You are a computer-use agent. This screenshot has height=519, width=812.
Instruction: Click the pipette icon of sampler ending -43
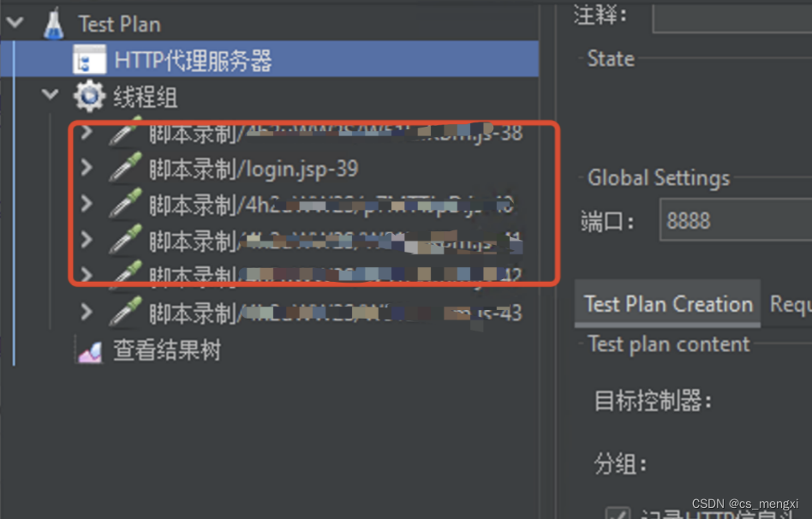tap(125, 312)
